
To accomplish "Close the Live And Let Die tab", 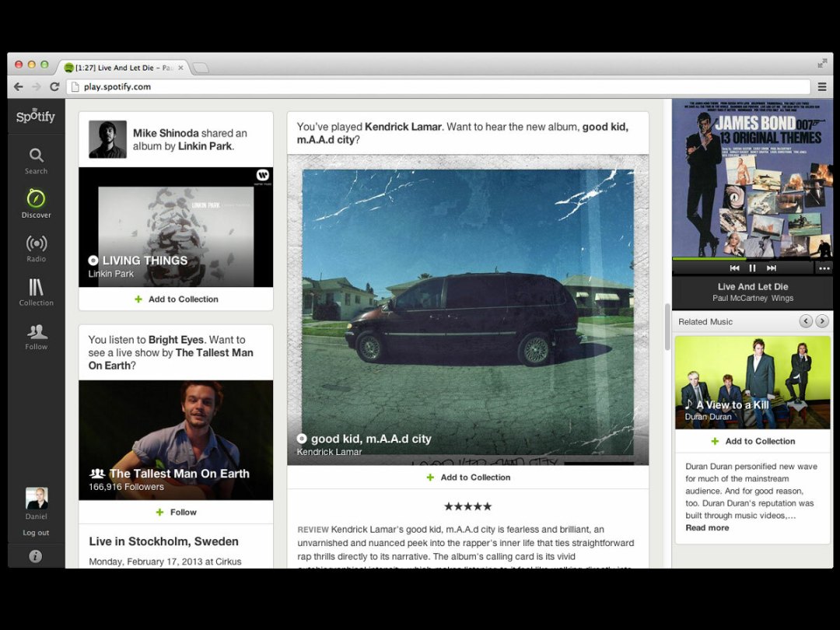I will click(180, 68).
